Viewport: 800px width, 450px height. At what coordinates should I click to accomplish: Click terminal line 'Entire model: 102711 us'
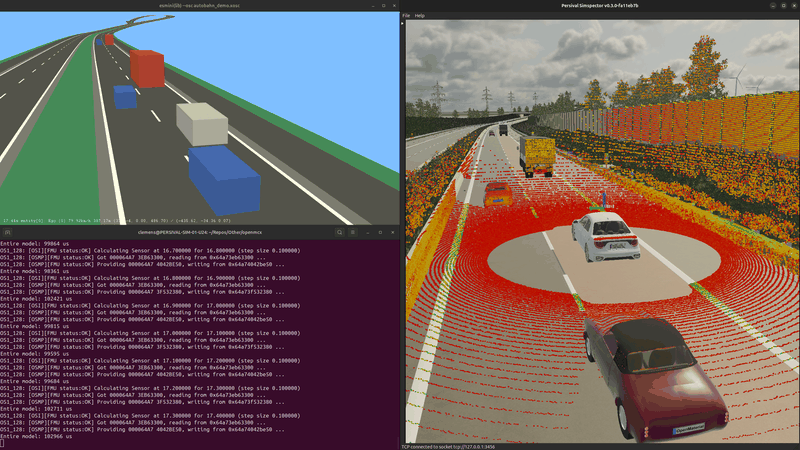(x=36, y=409)
